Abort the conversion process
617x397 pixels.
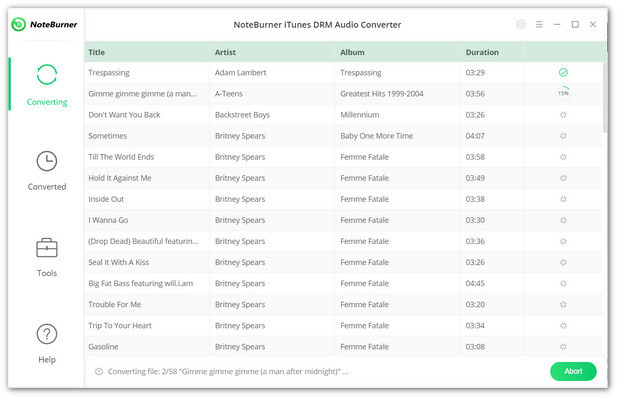coord(573,371)
